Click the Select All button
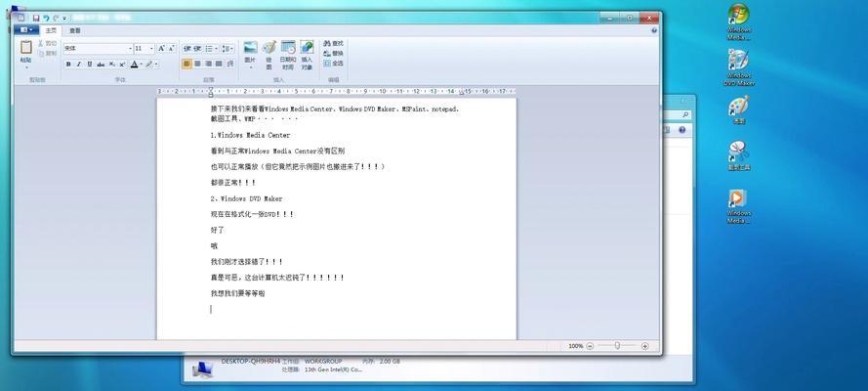 coord(333,64)
